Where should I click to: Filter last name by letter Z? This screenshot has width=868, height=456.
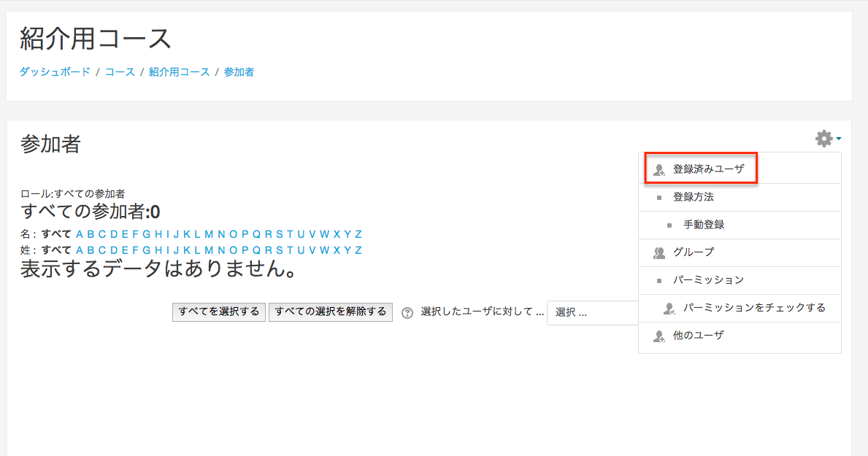click(x=358, y=250)
